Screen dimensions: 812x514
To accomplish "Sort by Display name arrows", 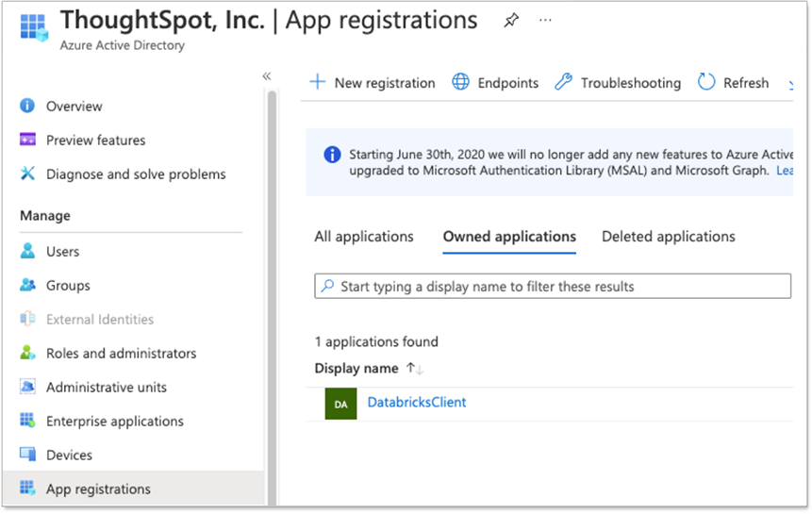I will pyautogui.click(x=414, y=369).
